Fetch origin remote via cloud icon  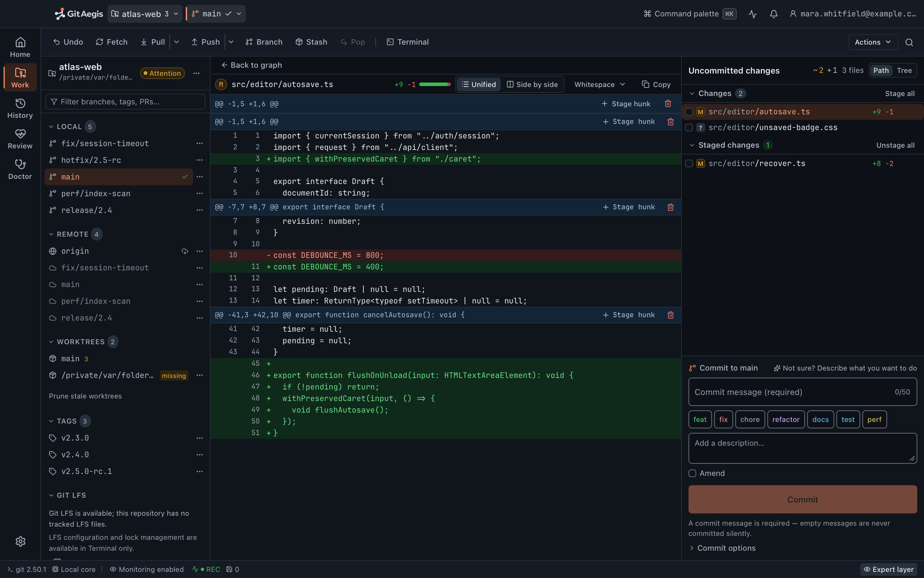point(185,251)
